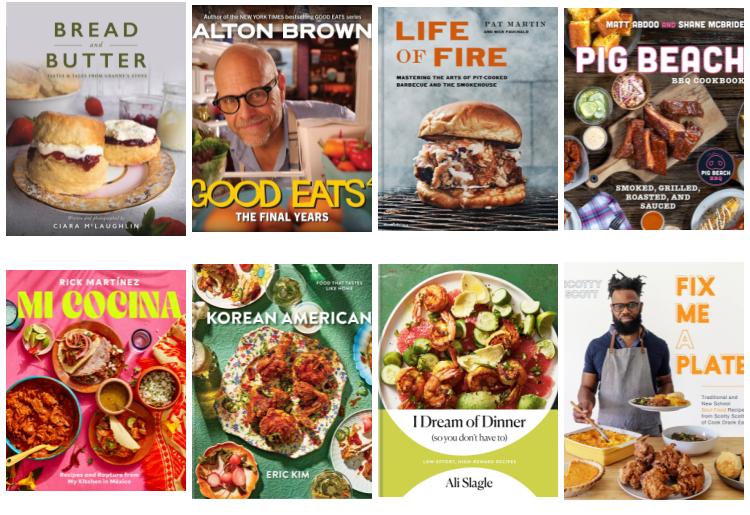750x515 pixels.
Task: Click the 'Smoked, Grilled, Roasted, and Sauced' text
Action: pos(657,197)
